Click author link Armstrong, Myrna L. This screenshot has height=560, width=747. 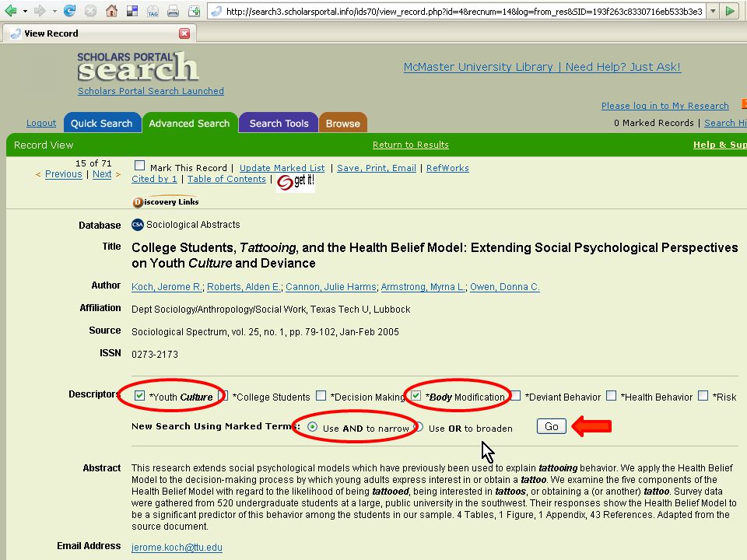[x=423, y=287]
